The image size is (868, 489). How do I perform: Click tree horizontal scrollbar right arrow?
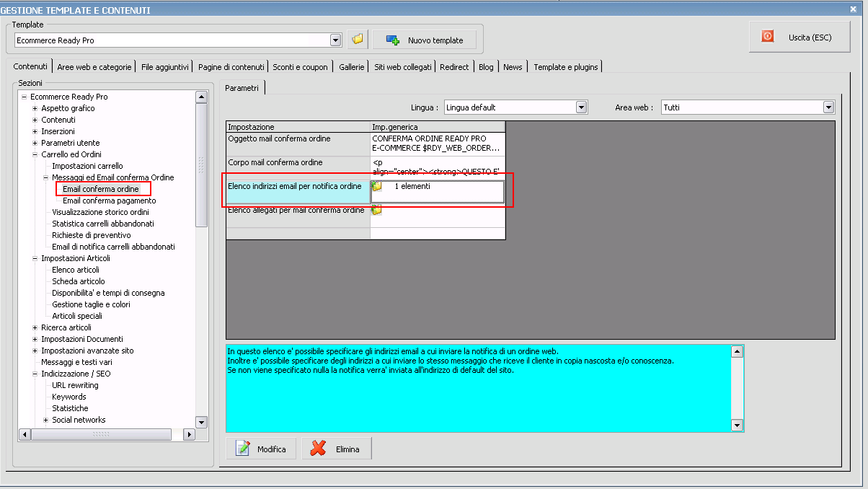coord(190,435)
